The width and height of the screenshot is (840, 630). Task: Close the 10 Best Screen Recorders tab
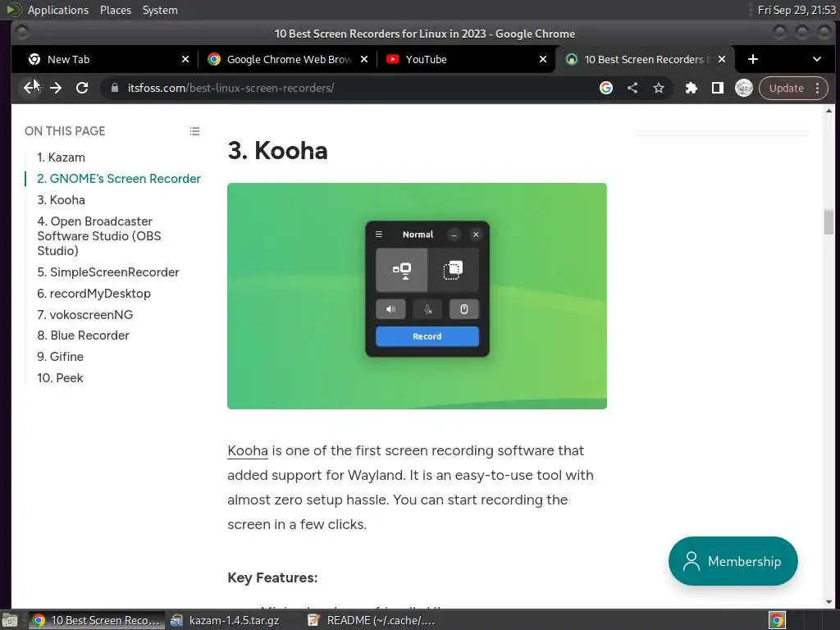tap(722, 59)
